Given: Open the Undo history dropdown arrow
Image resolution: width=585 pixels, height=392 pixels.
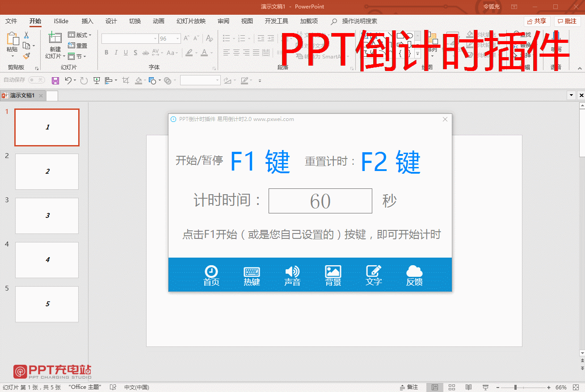Looking at the screenshot, I should pos(75,80).
